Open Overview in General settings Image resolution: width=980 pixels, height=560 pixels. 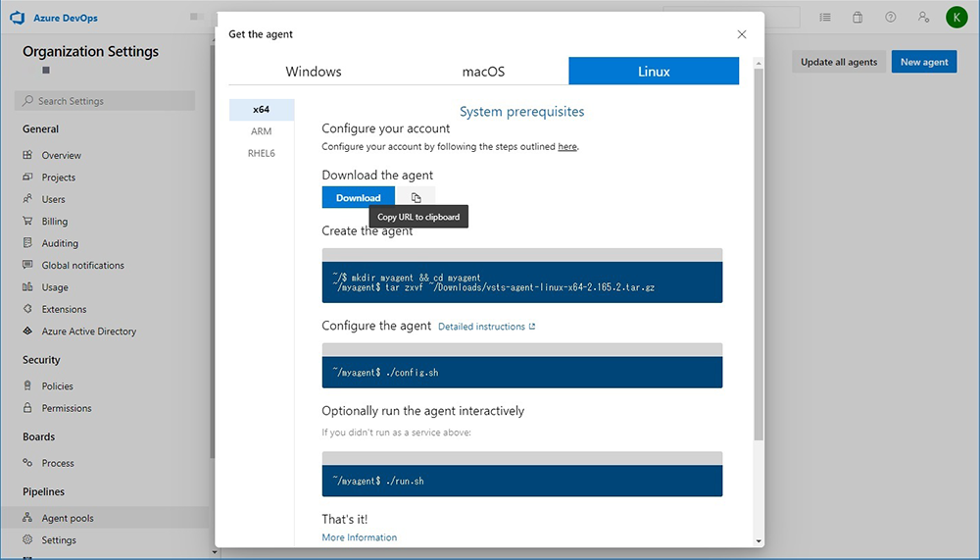point(61,155)
